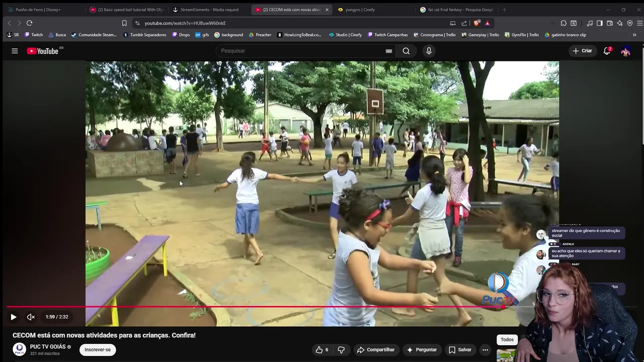Close the CECOM YouTube tab
The image size is (644, 362).
coord(327,10)
